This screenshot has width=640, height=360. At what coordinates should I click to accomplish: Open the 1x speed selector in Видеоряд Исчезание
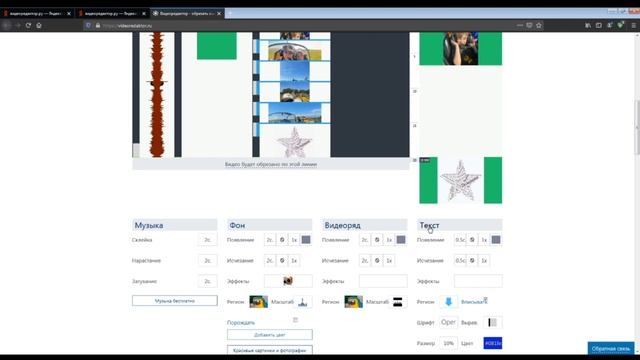[389, 260]
